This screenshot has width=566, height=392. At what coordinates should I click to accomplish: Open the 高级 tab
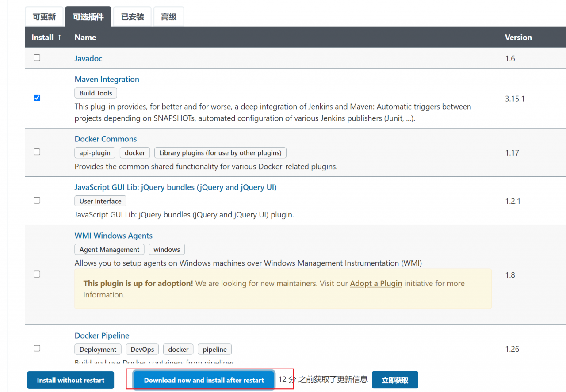pyautogui.click(x=169, y=17)
